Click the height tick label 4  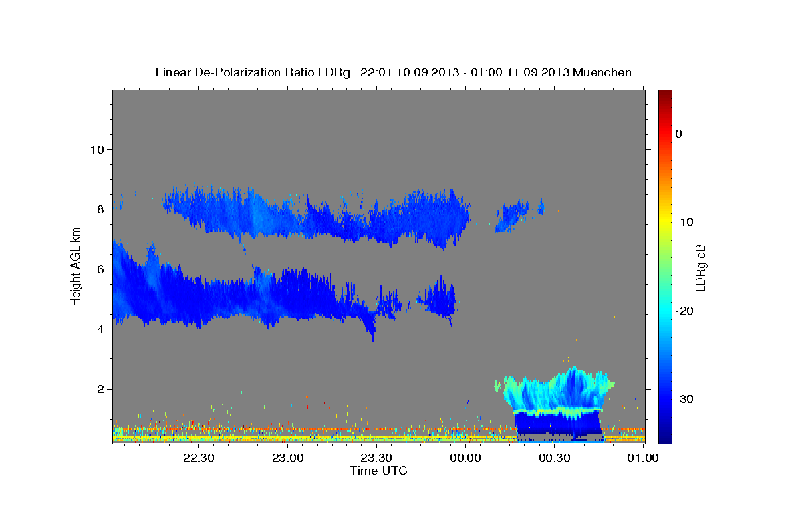click(x=100, y=329)
